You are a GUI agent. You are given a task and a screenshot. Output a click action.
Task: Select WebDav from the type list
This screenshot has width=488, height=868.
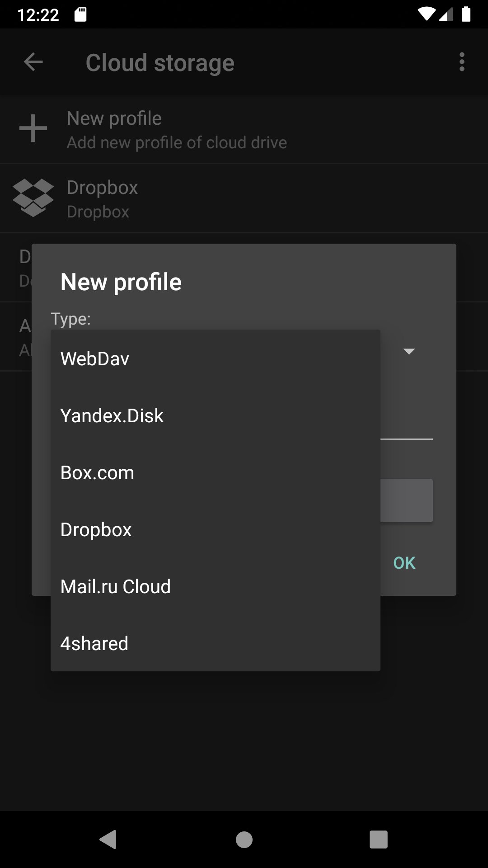215,359
